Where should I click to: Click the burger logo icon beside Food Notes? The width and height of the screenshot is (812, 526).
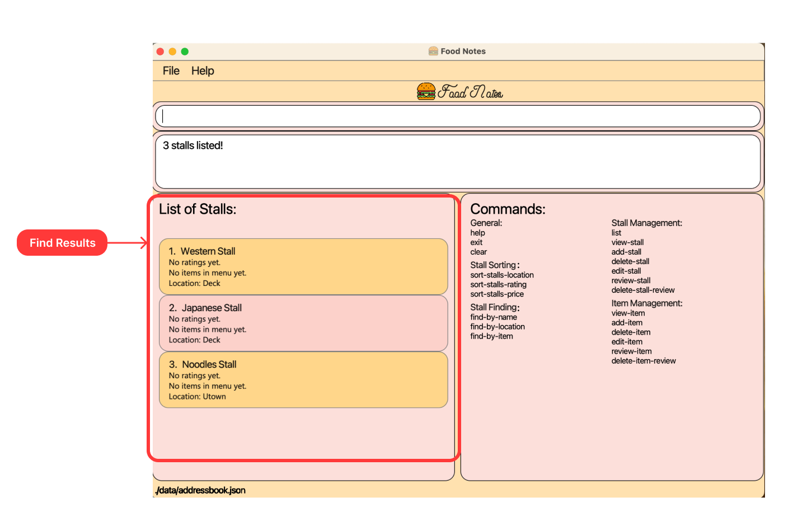pos(426,91)
